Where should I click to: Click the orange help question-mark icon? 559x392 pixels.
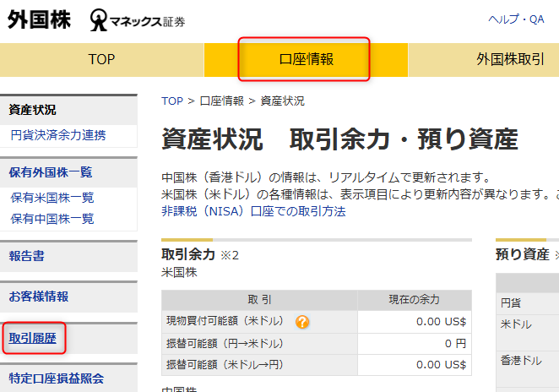[x=302, y=322]
